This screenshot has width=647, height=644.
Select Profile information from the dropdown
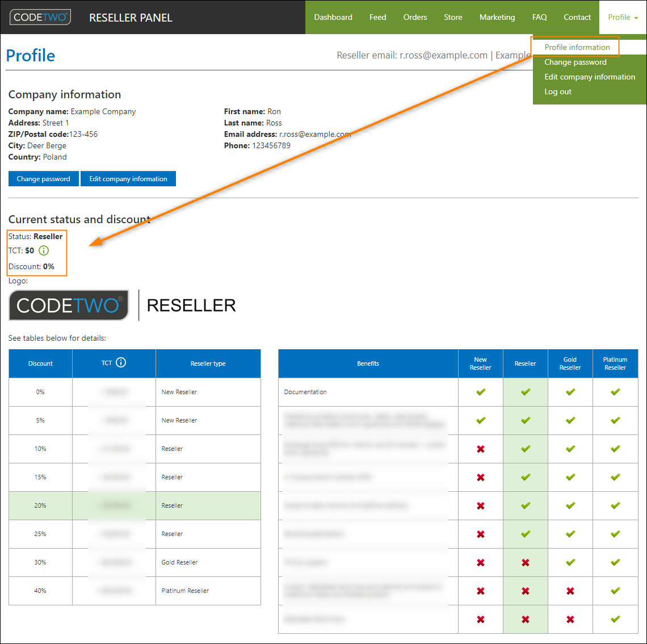coord(577,47)
